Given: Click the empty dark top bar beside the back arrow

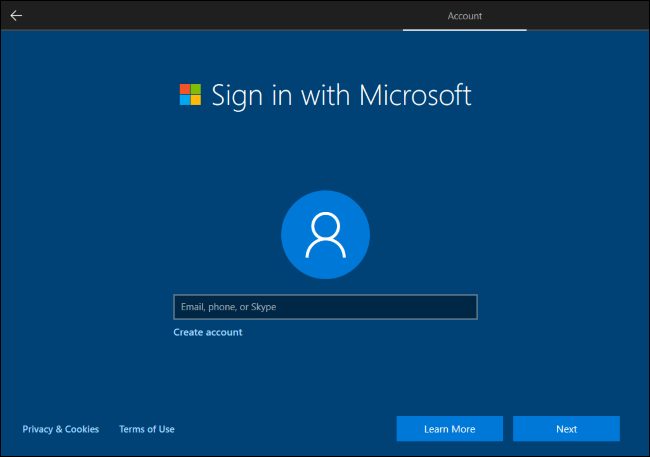Looking at the screenshot, I should click(200, 15).
